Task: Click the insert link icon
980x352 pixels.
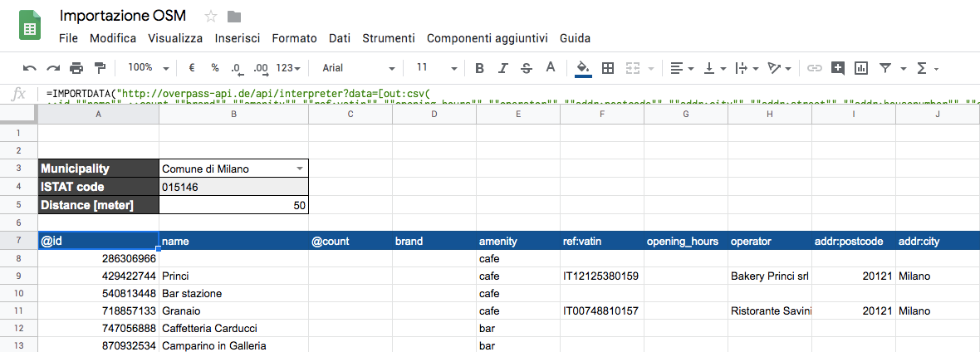Action: tap(815, 68)
